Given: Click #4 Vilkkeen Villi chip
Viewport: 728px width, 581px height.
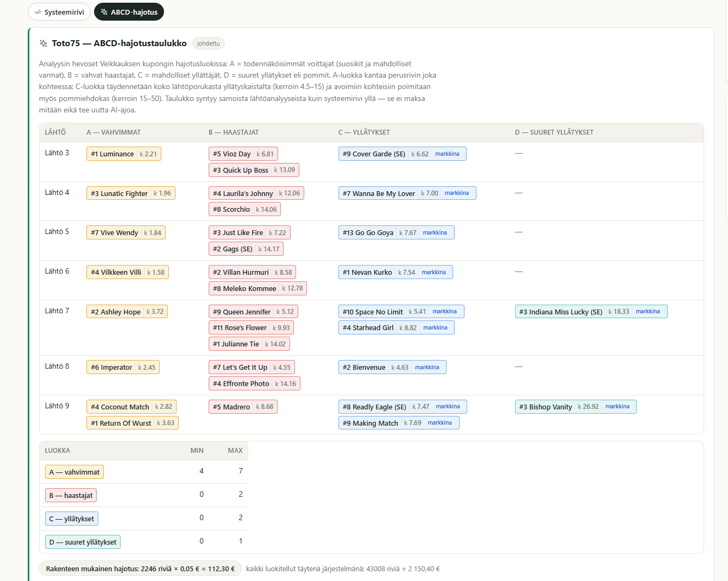Looking at the screenshot, I should [x=128, y=272].
